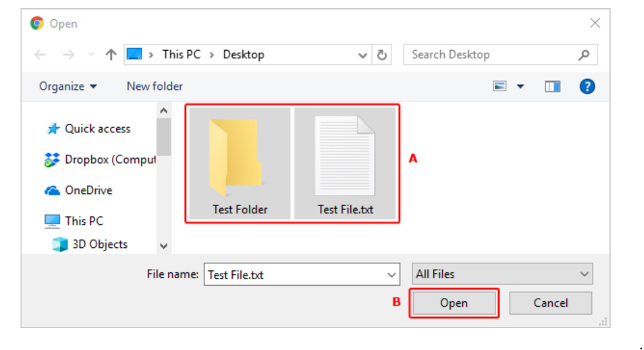Click the Forward navigation arrow
This screenshot has width=644, height=350.
pos(69,55)
